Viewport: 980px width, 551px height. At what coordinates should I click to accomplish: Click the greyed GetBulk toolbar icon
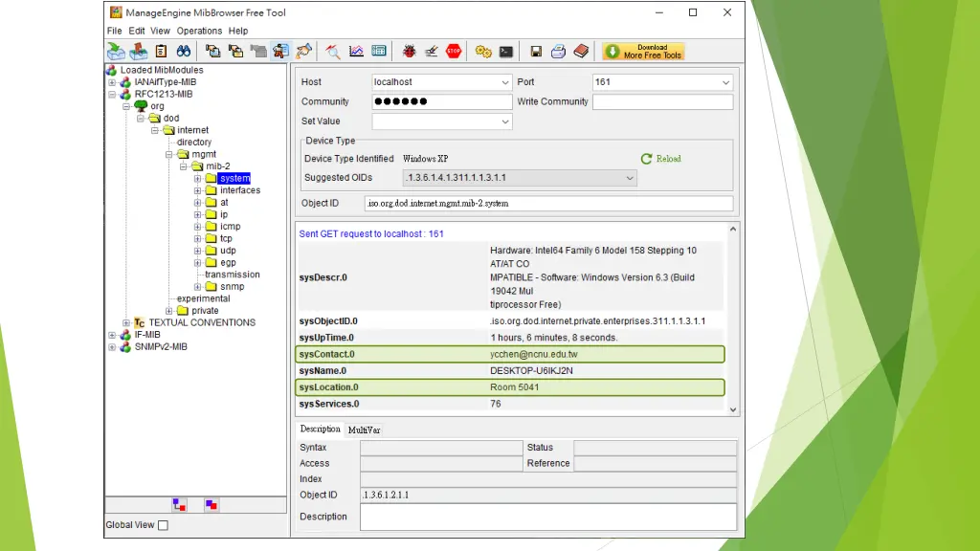coord(258,52)
